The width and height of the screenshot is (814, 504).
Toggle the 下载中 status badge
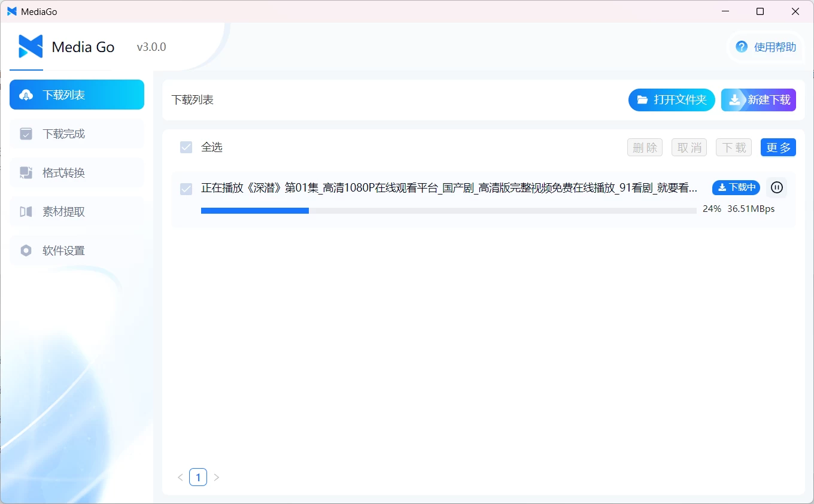(736, 187)
